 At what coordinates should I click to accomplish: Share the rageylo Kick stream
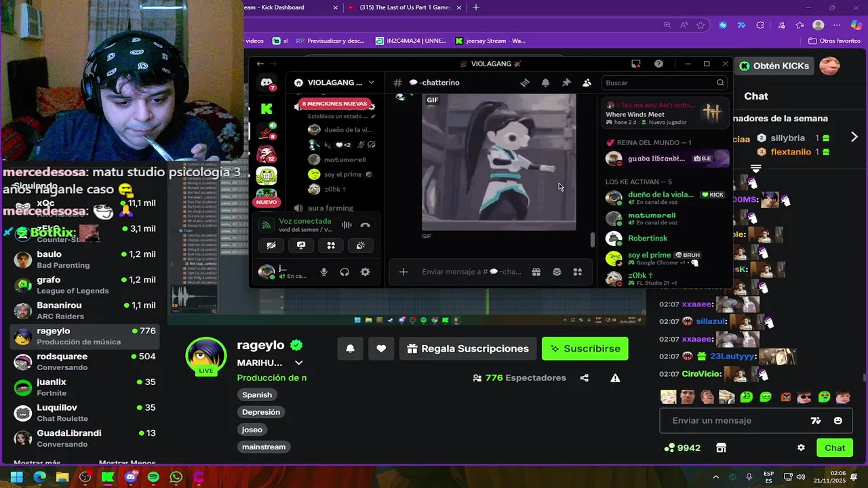click(585, 378)
